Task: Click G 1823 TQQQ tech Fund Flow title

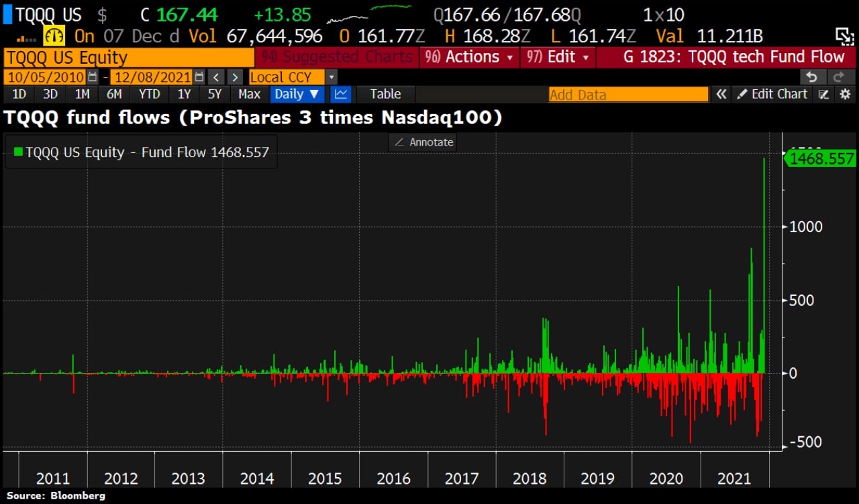Action: [x=734, y=57]
